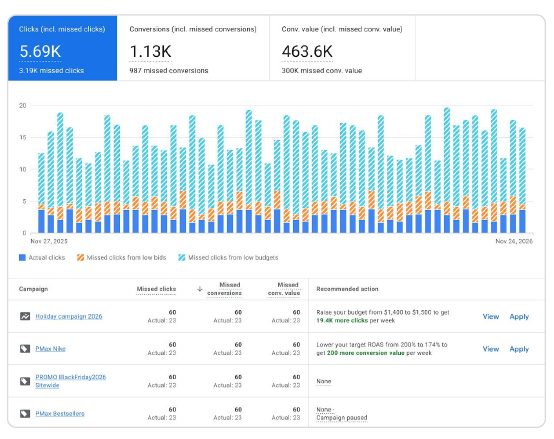Click the Nov 27, 2025 axis label
Image resolution: width=554 pixels, height=439 pixels.
tap(49, 241)
